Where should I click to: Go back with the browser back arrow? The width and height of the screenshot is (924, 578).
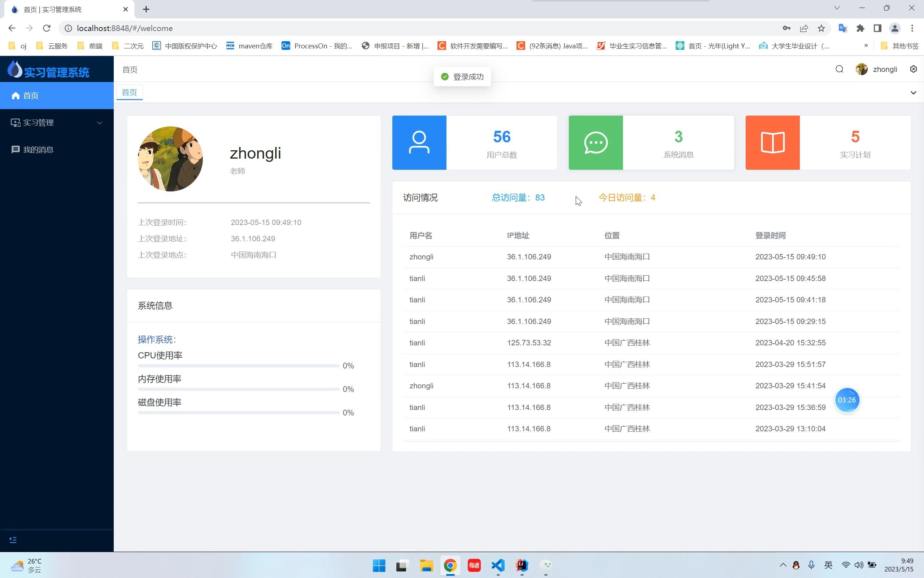pos(12,28)
